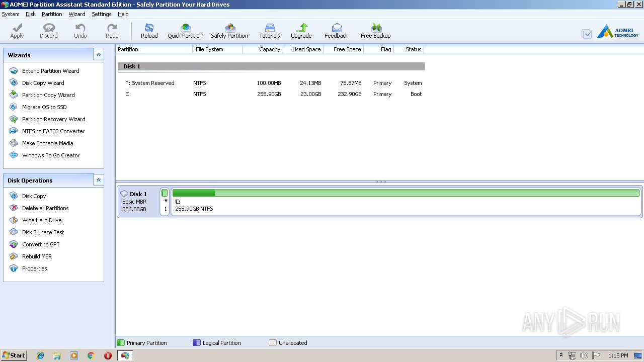Launch Safely Partition from the toolbar
Image resolution: width=644 pixels, height=362 pixels.
[x=229, y=31]
